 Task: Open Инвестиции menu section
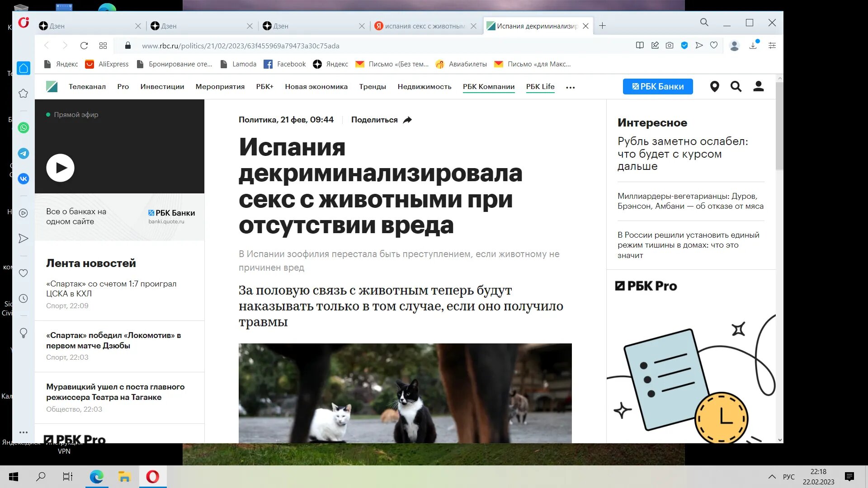(x=162, y=87)
